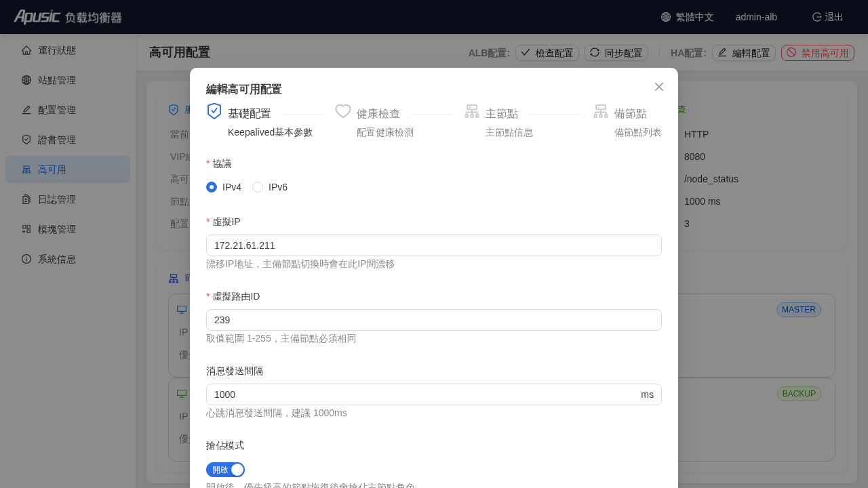This screenshot has width=868, height=488.
Task: Select the IPv6 protocol radio button
Action: [258, 187]
